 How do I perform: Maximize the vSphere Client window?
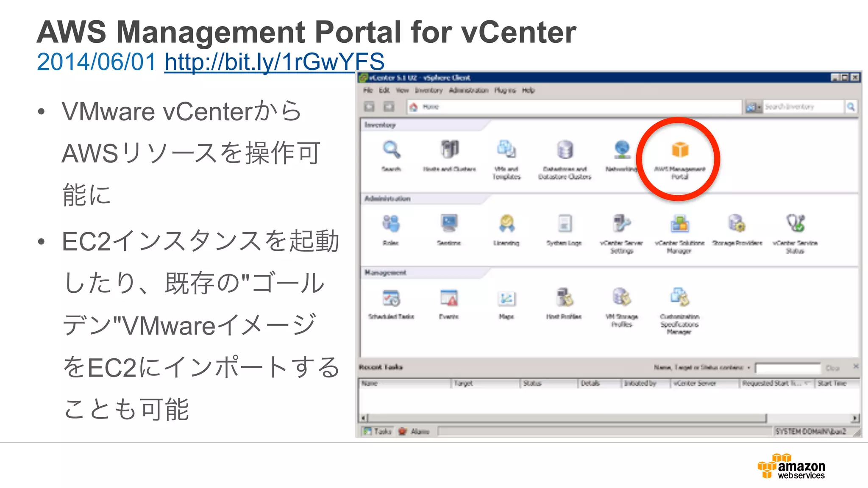pos(845,78)
